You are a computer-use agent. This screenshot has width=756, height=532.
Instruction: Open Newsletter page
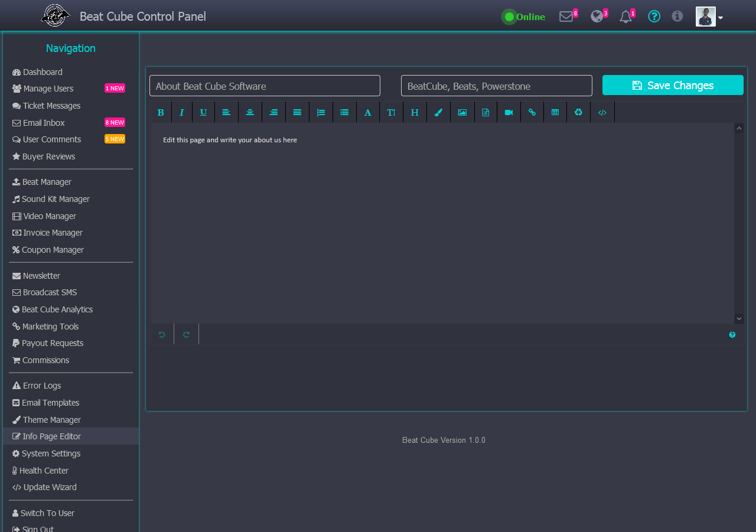coord(36,276)
